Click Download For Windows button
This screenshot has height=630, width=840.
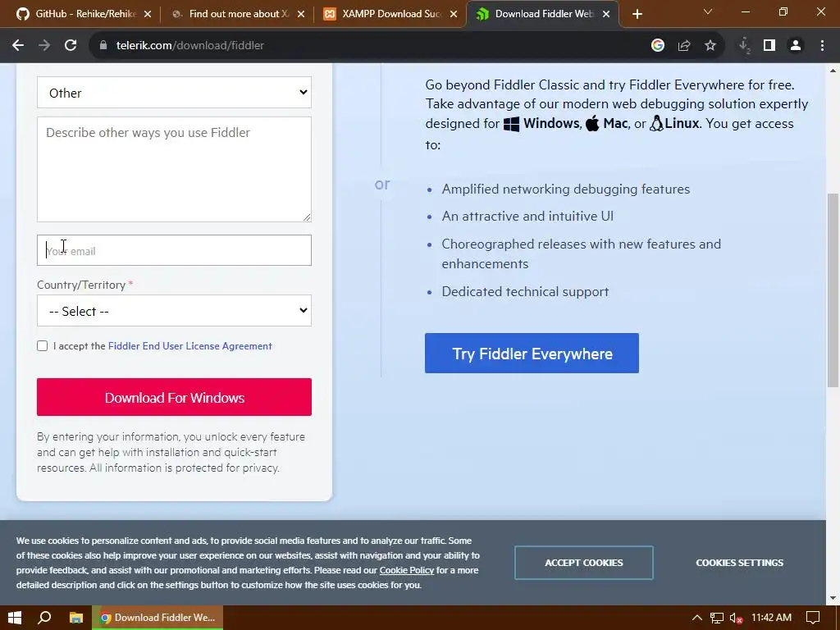[174, 397]
